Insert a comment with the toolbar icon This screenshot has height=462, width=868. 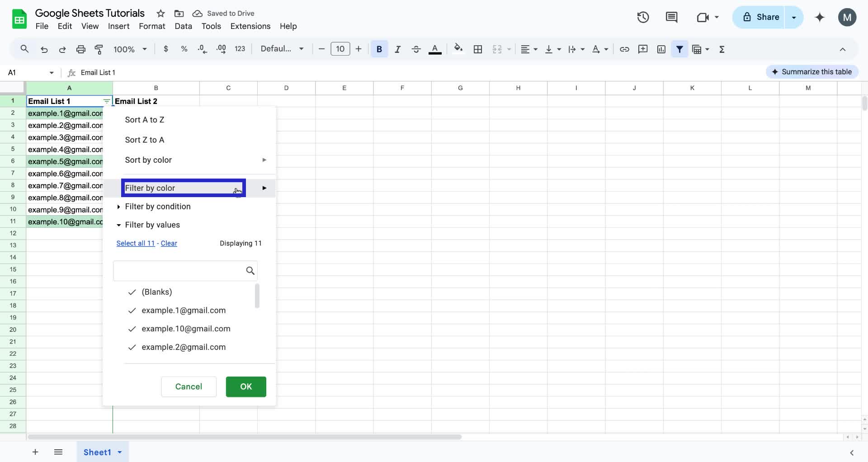[643, 49]
